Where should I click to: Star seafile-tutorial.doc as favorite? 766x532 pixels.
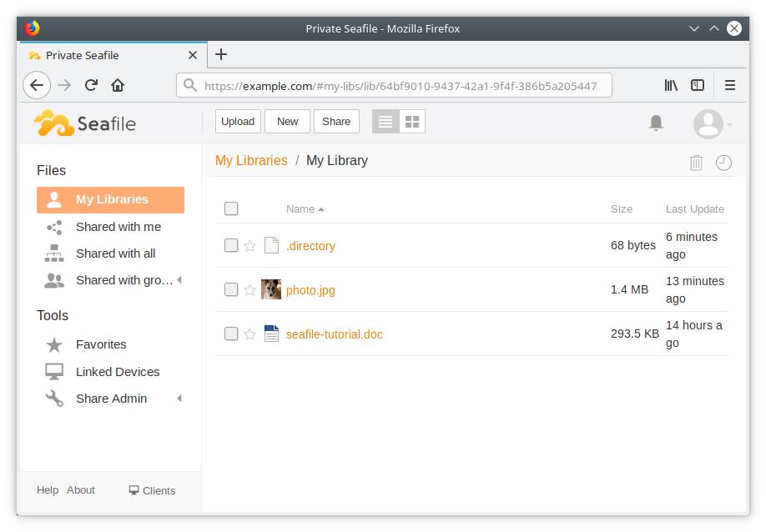tap(249, 333)
